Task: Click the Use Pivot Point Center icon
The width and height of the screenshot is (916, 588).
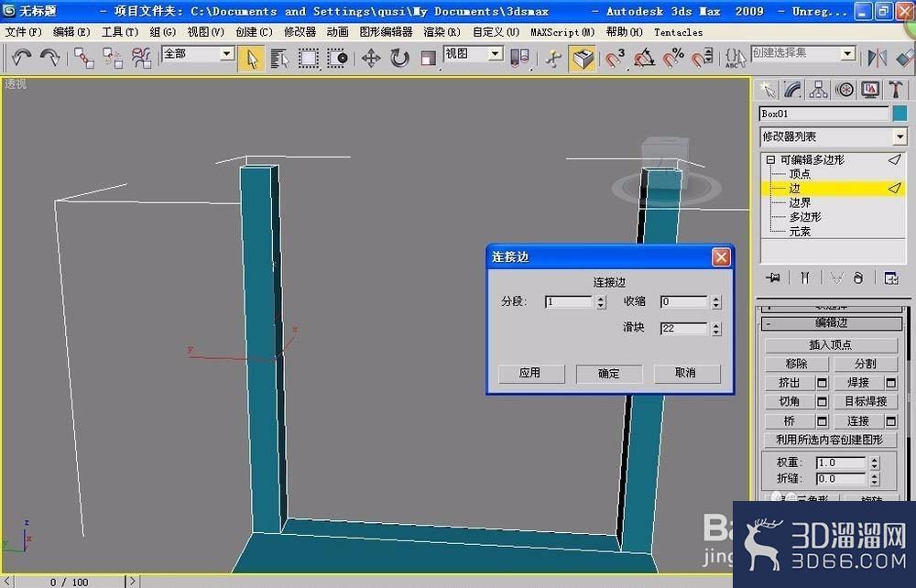Action: click(x=519, y=59)
